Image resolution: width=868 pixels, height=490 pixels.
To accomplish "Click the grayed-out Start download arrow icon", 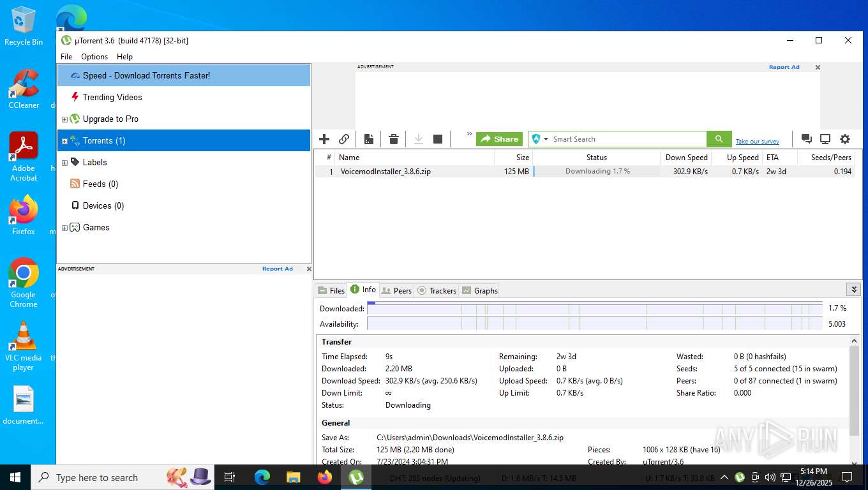I will click(x=419, y=139).
